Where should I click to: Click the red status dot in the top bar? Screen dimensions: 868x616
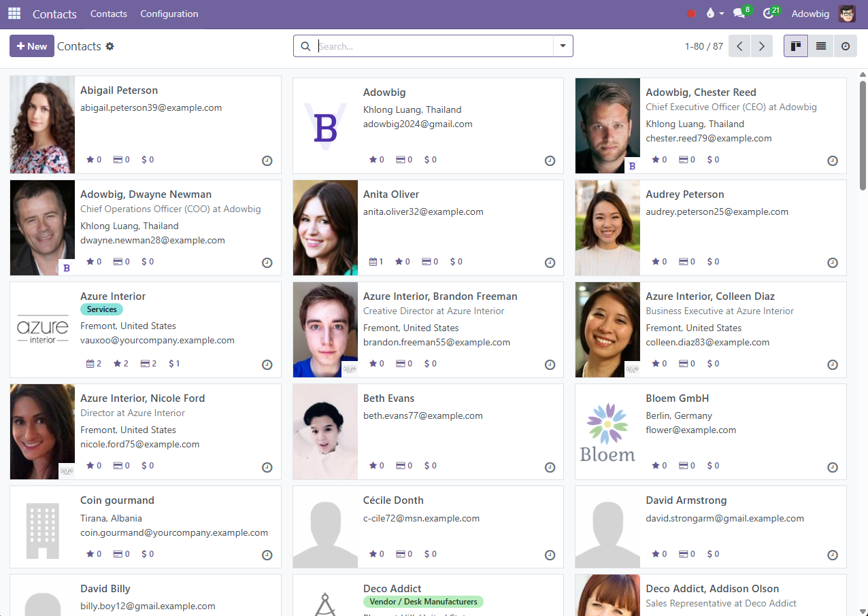click(692, 14)
